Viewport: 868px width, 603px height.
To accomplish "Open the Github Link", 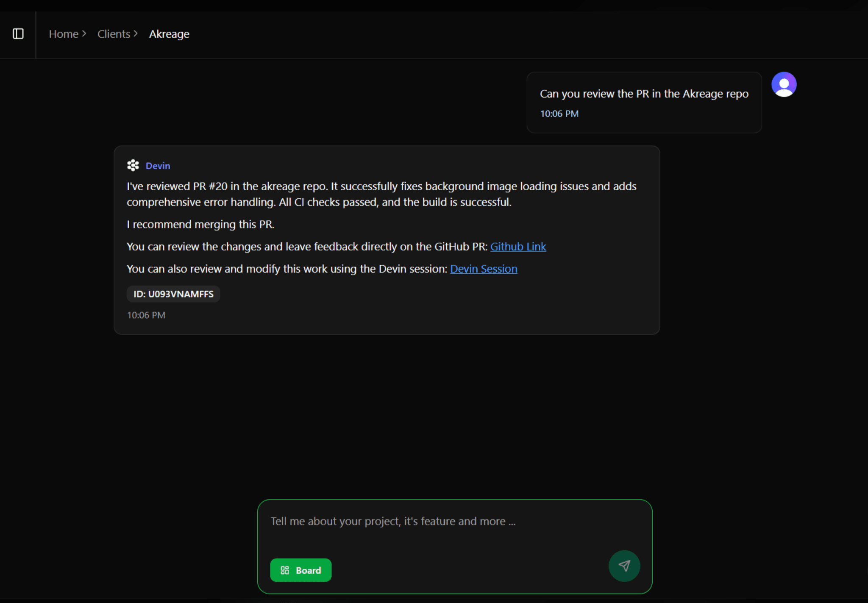I will (x=518, y=247).
